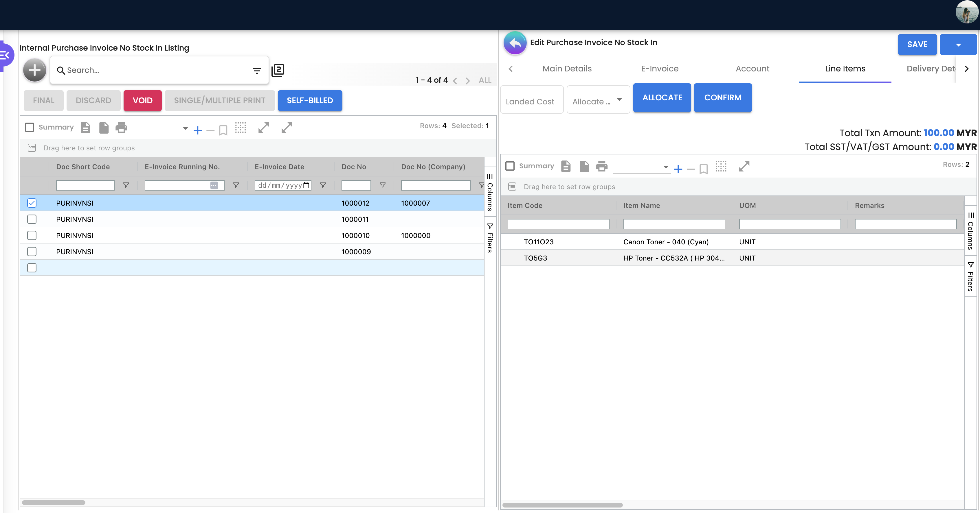Click the tabs right chevron after Delivery Details
Screen dimensions: 980x513
point(967,69)
